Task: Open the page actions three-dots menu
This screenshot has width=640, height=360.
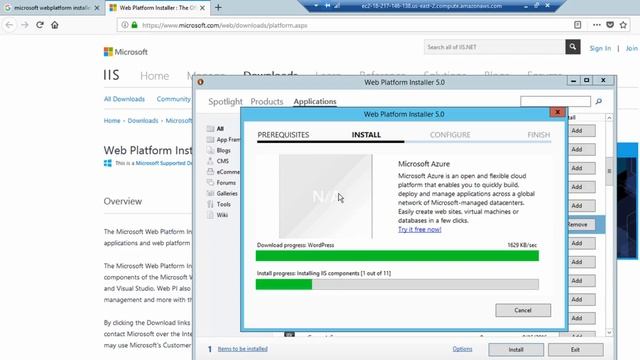Action: pos(597,25)
